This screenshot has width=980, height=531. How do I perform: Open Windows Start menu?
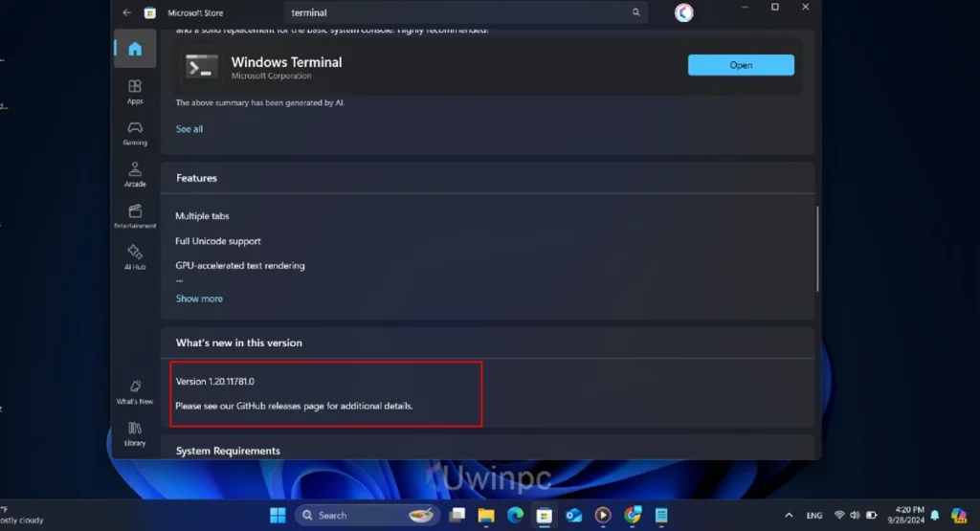278,516
